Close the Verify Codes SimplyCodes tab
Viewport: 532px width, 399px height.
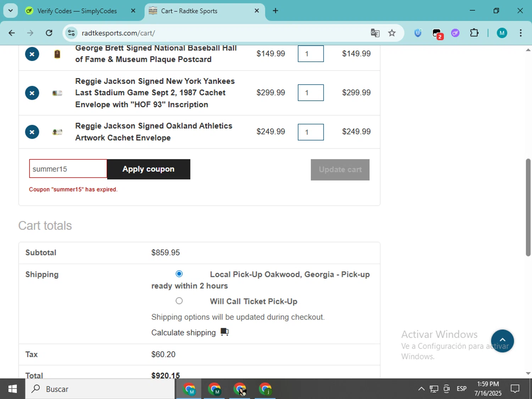tap(133, 11)
